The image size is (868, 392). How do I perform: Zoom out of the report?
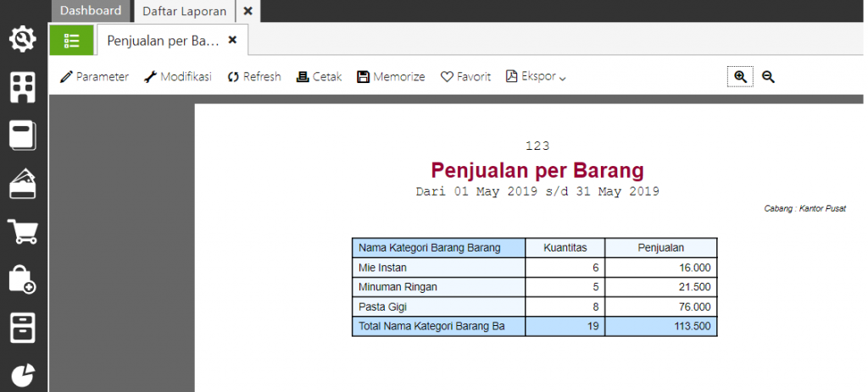coord(768,77)
